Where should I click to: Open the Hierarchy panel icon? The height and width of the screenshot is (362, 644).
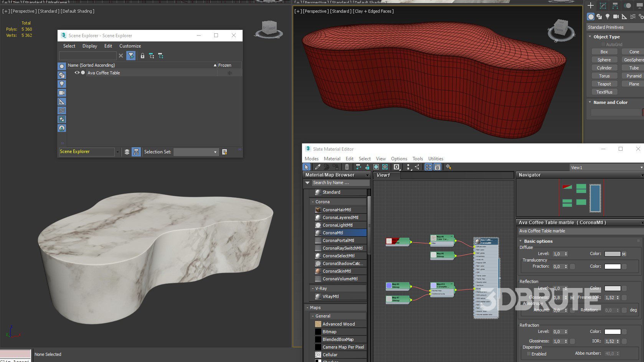tap(615, 5)
